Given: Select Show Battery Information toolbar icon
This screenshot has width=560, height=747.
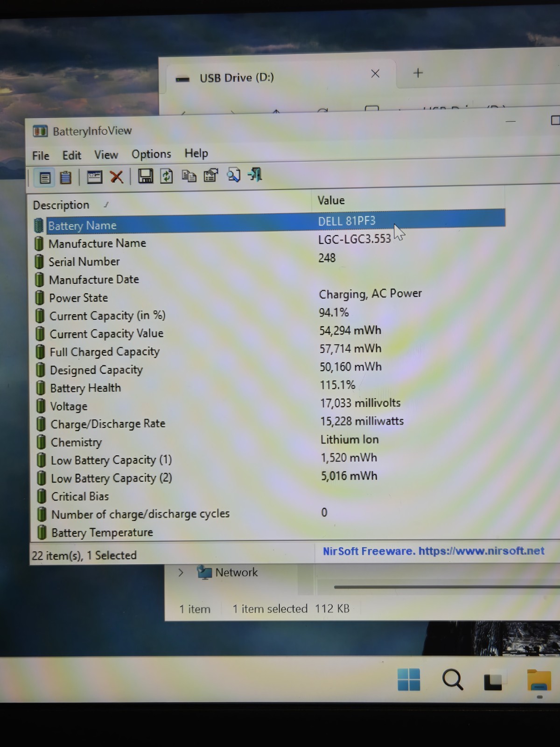Looking at the screenshot, I should (45, 178).
